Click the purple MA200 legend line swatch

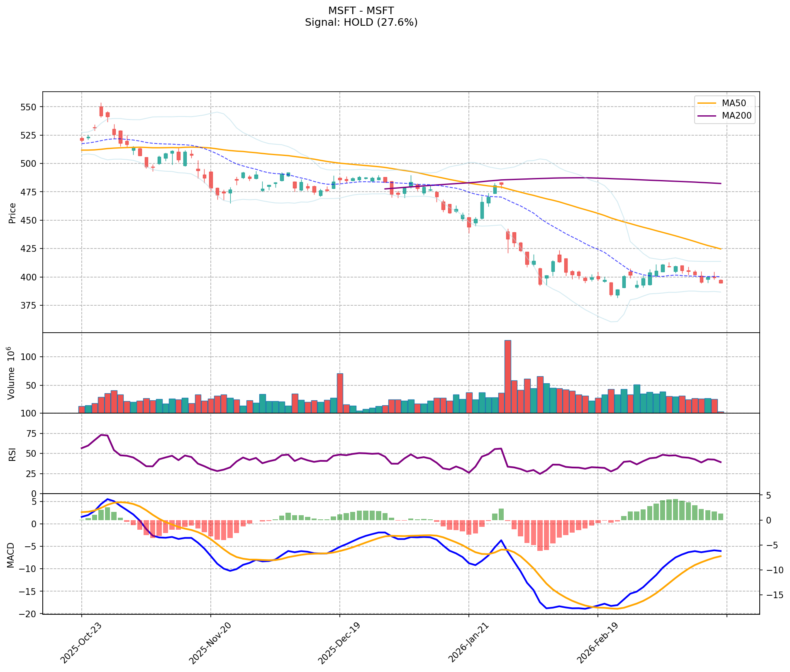point(707,116)
